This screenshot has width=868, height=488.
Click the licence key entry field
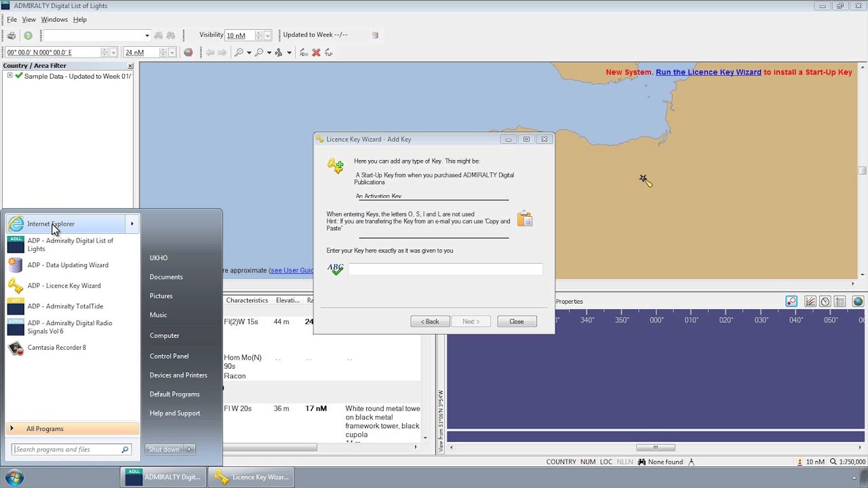pyautogui.click(x=446, y=270)
